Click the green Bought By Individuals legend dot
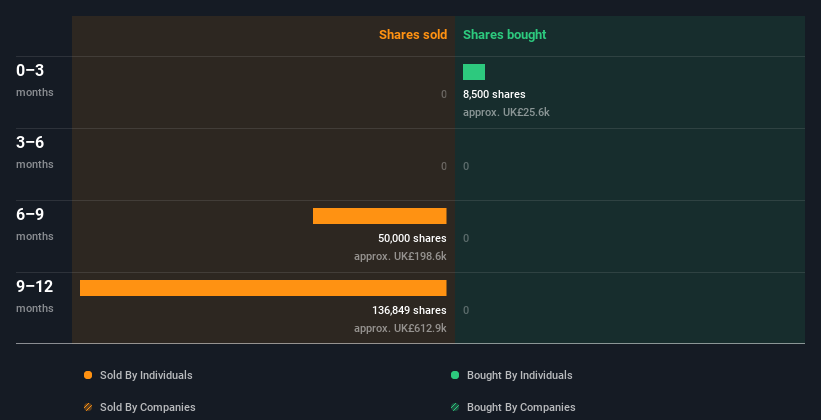 pos(455,375)
